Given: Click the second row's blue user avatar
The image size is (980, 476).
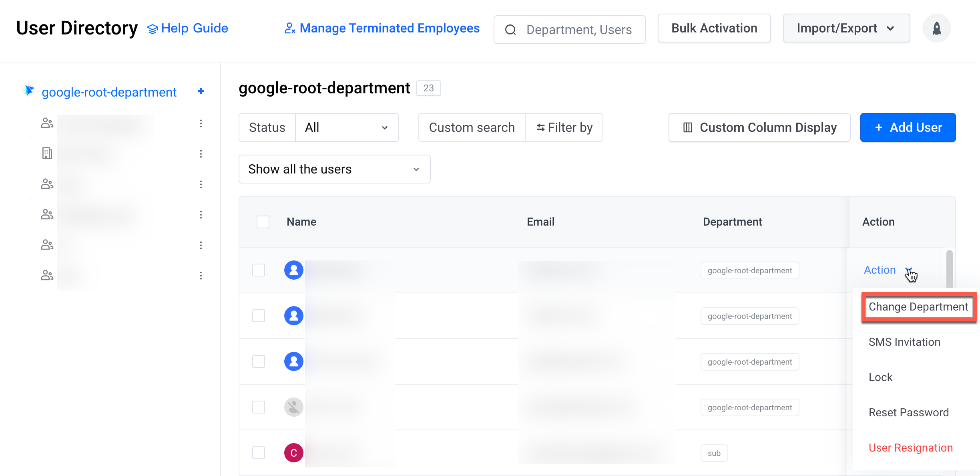Looking at the screenshot, I should point(294,316).
